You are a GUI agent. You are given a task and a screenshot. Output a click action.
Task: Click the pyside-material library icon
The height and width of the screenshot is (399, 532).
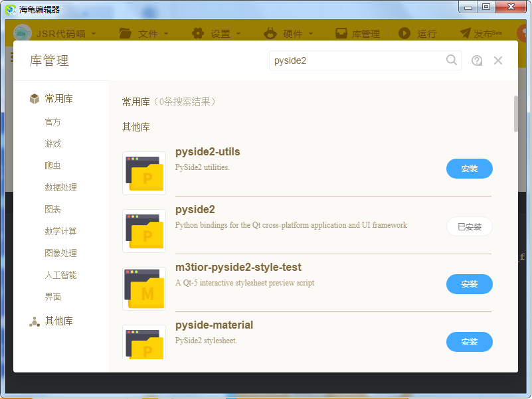pos(144,342)
